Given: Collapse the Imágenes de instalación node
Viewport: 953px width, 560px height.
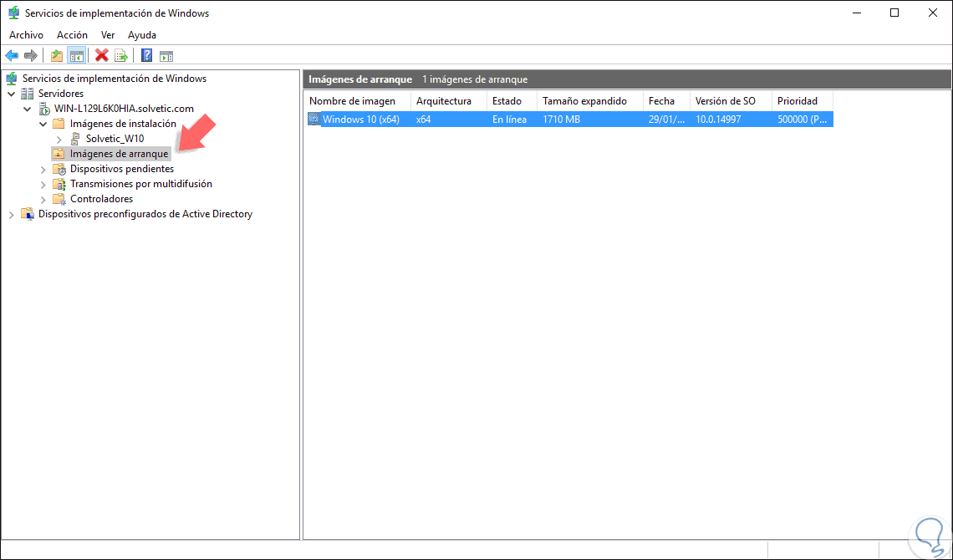Looking at the screenshot, I should [x=43, y=124].
